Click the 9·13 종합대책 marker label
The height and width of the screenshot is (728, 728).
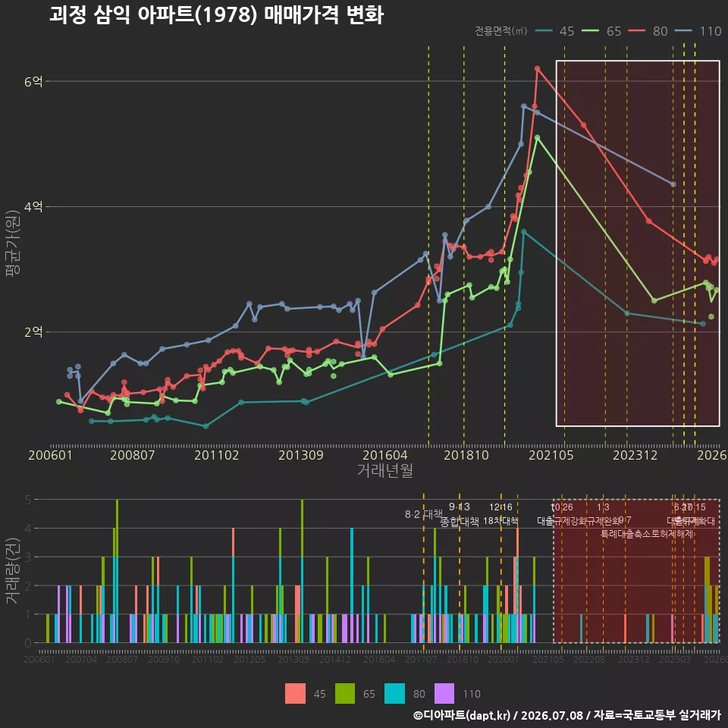point(460,514)
